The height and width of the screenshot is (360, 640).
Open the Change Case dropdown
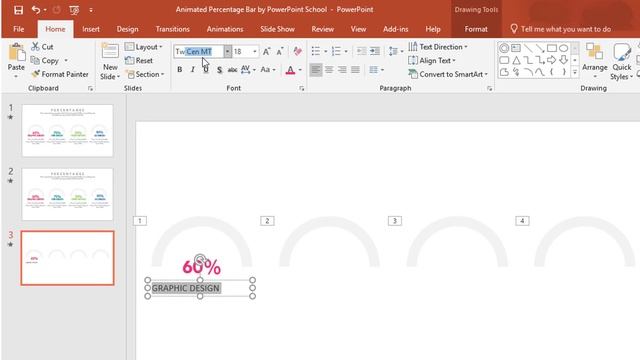[268, 70]
